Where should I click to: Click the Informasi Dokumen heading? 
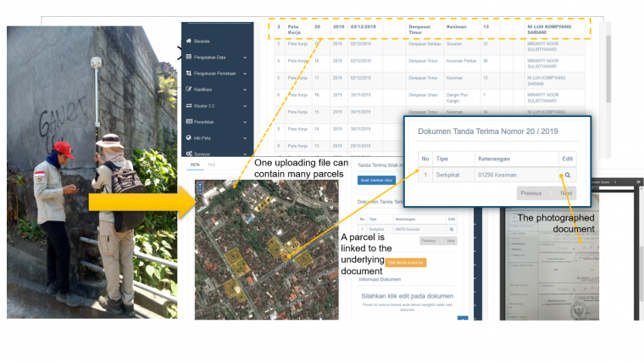coord(380,280)
